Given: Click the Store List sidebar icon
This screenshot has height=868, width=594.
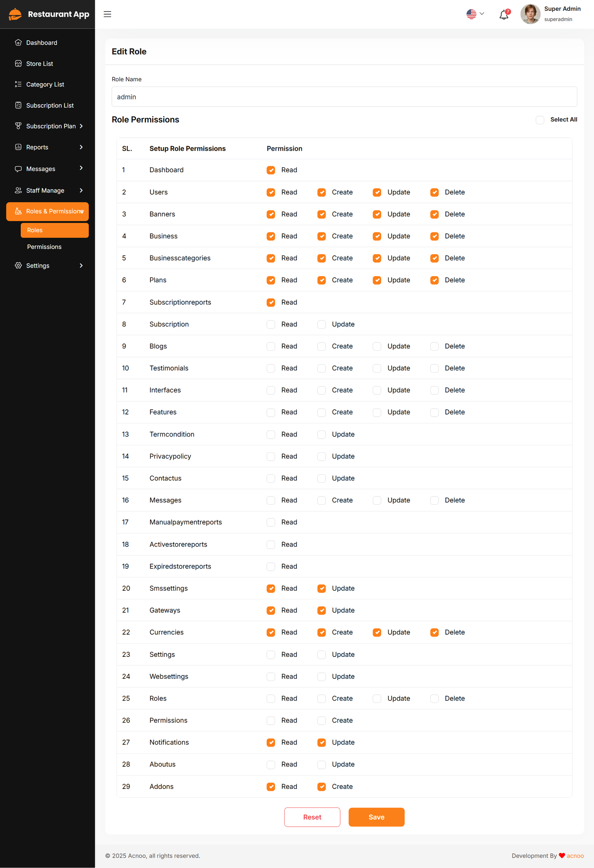Looking at the screenshot, I should [x=18, y=63].
